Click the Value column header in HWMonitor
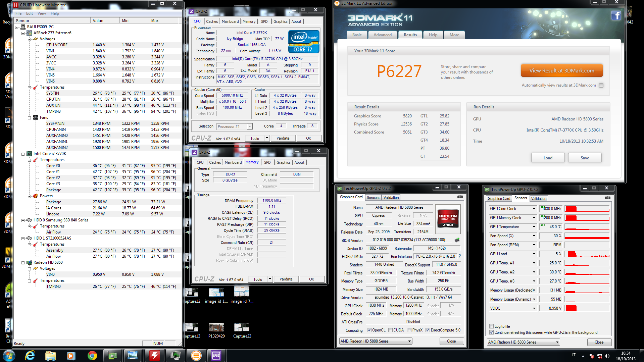This screenshot has width=644, height=362. [105, 21]
